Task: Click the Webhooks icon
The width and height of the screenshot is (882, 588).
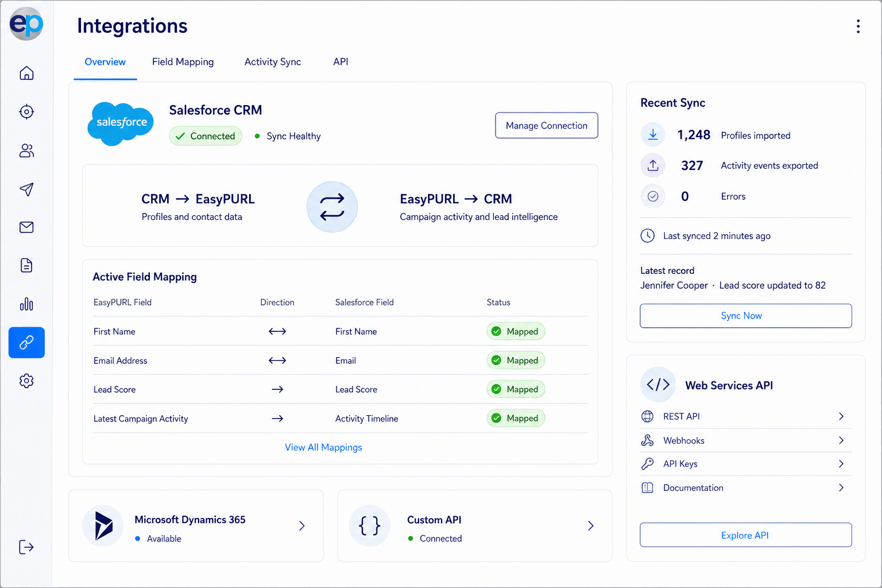Action: coord(647,440)
